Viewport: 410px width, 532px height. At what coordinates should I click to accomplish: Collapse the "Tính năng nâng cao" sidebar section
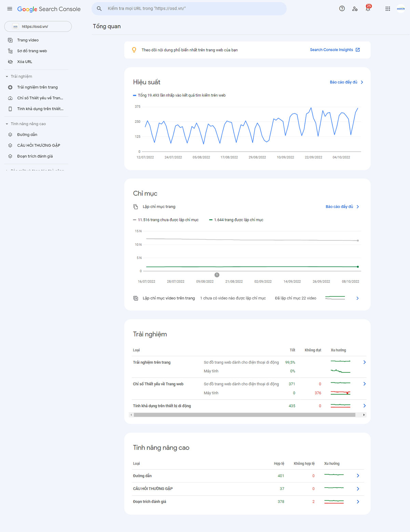coord(6,124)
